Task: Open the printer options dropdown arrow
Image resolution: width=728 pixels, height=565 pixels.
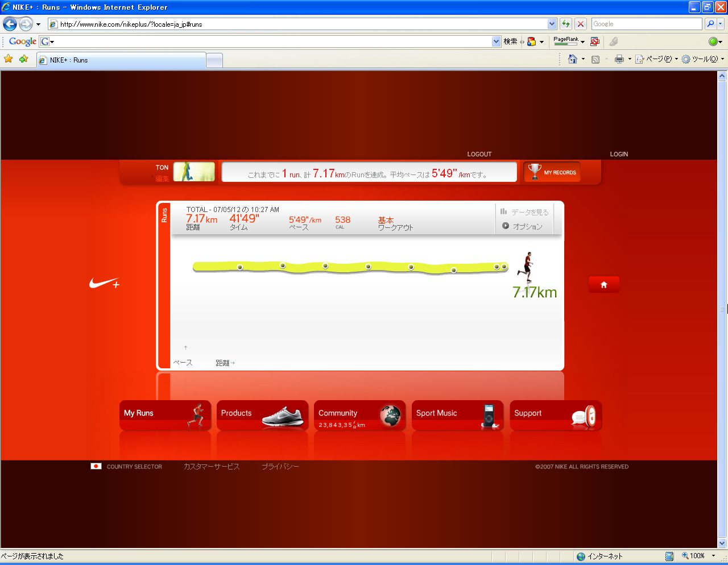Action: (x=630, y=59)
